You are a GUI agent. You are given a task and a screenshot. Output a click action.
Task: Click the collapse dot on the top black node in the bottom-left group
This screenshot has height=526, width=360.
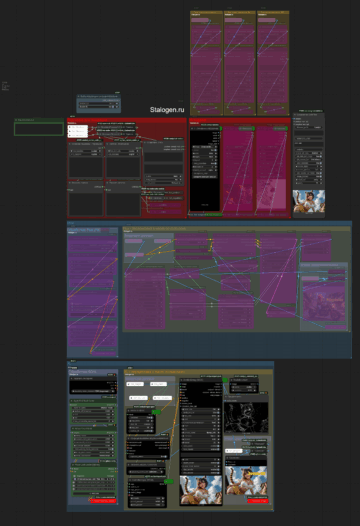point(72,378)
